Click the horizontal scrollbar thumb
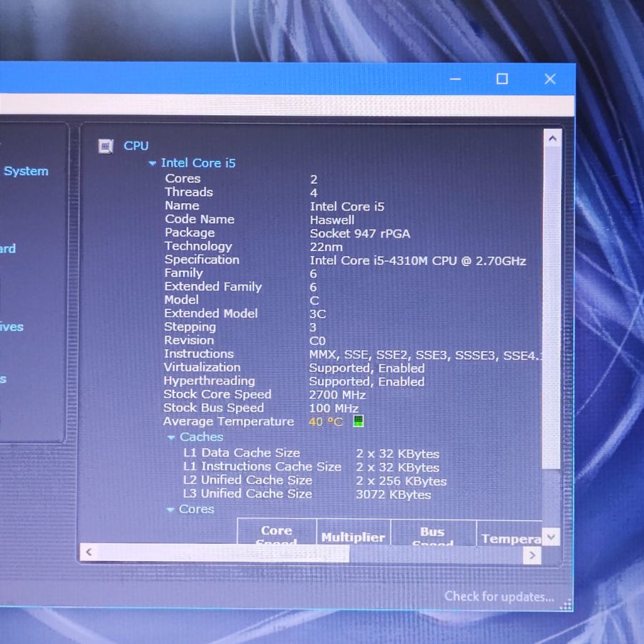This screenshot has width=644, height=644. (x=223, y=553)
